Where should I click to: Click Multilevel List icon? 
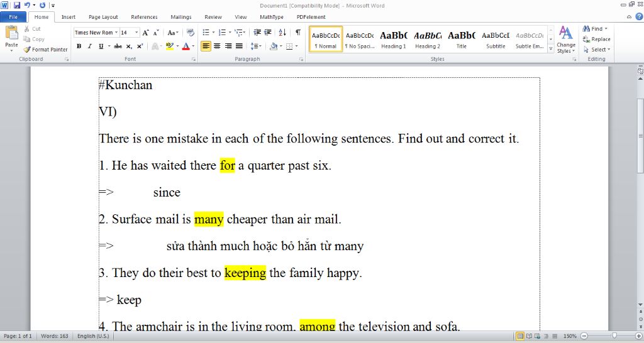(x=238, y=33)
